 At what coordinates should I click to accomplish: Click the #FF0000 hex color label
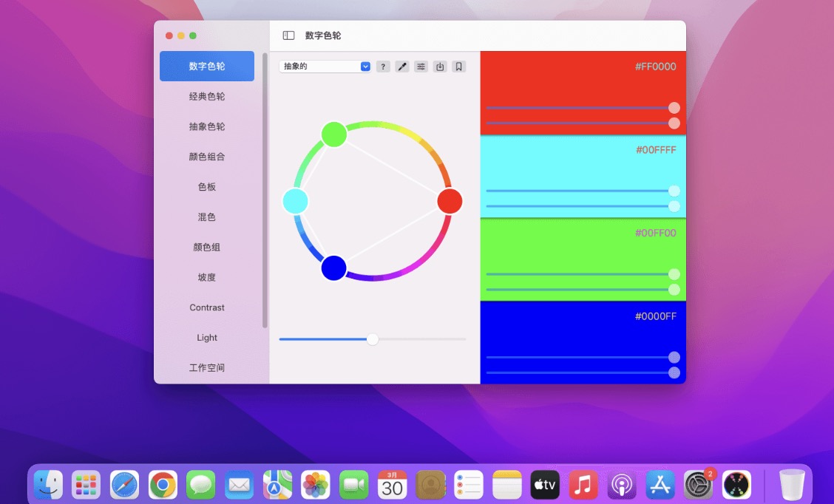[655, 67]
